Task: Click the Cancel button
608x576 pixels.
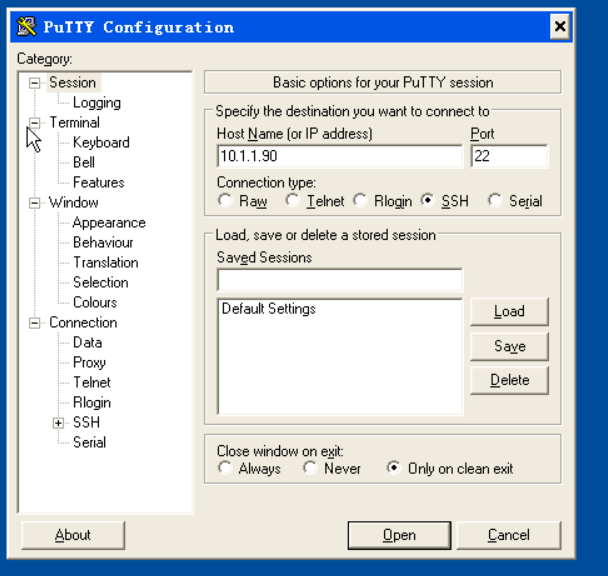Action: 508,535
